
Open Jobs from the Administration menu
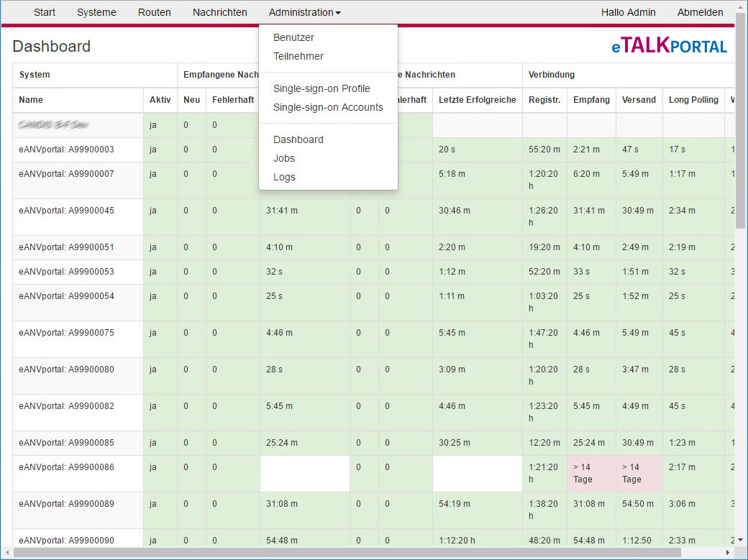click(x=284, y=158)
